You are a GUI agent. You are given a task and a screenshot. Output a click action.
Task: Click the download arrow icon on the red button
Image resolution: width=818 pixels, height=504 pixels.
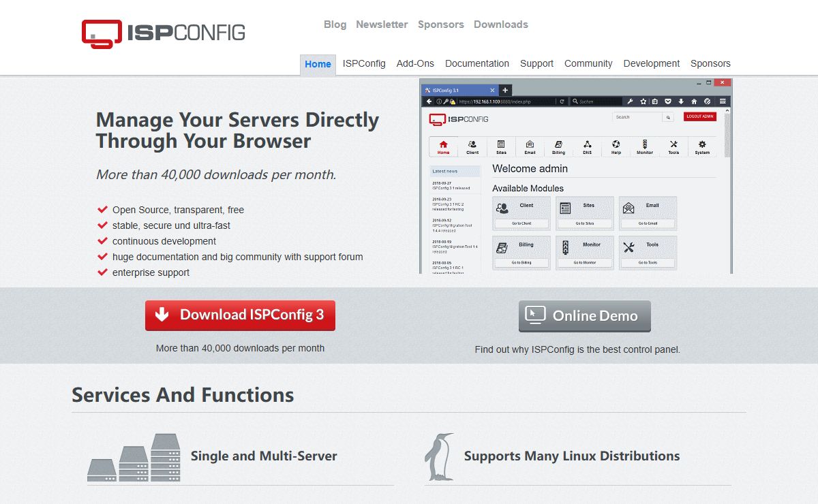pos(162,314)
